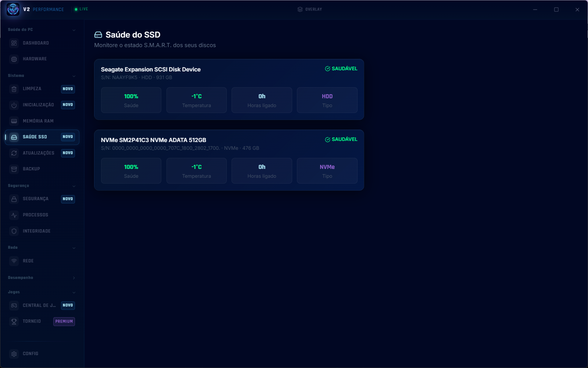Screen dimensions: 588x368
Task: Click the Segurança sidebar entry
Action: pos(42,199)
